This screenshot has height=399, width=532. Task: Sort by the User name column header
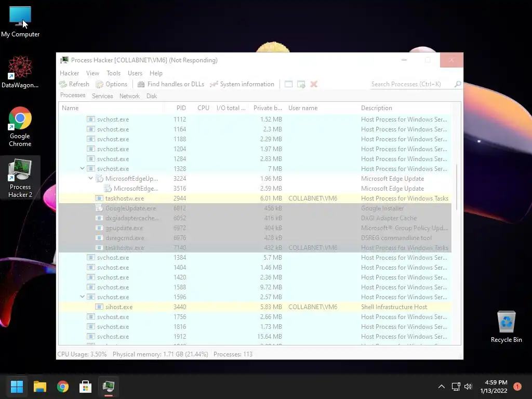pyautogui.click(x=322, y=108)
